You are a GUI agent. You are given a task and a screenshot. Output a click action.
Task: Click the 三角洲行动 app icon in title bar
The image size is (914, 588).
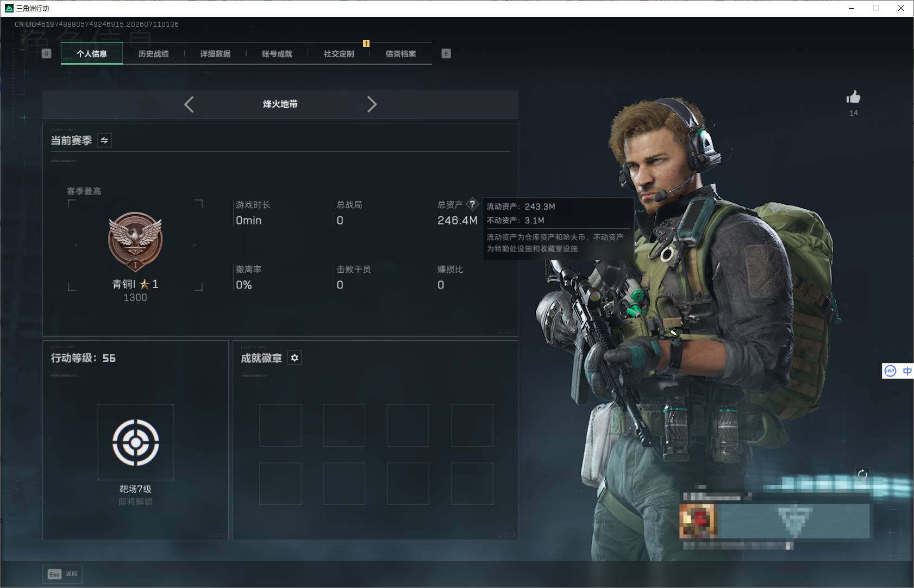[x=9, y=8]
